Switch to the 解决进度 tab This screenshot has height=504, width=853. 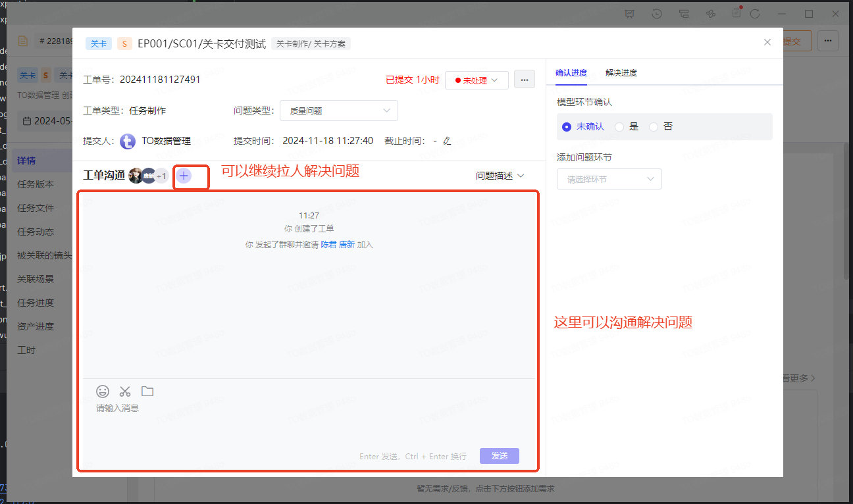click(x=621, y=73)
